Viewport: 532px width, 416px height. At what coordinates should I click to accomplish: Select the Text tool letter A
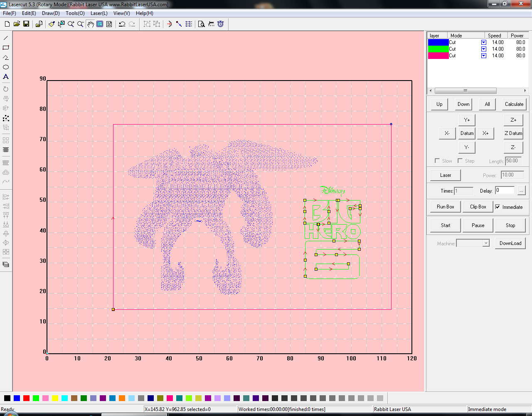pyautogui.click(x=6, y=77)
